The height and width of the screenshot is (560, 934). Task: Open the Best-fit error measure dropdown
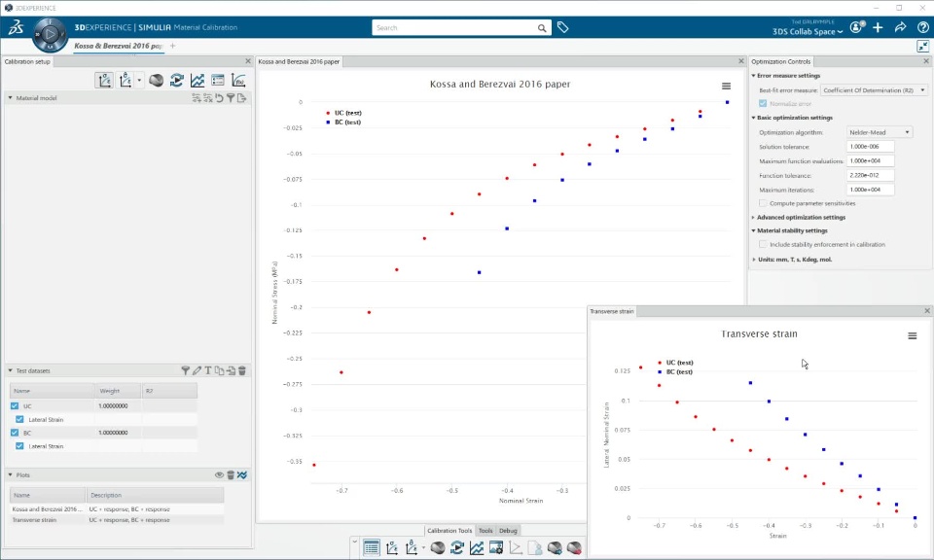874,90
